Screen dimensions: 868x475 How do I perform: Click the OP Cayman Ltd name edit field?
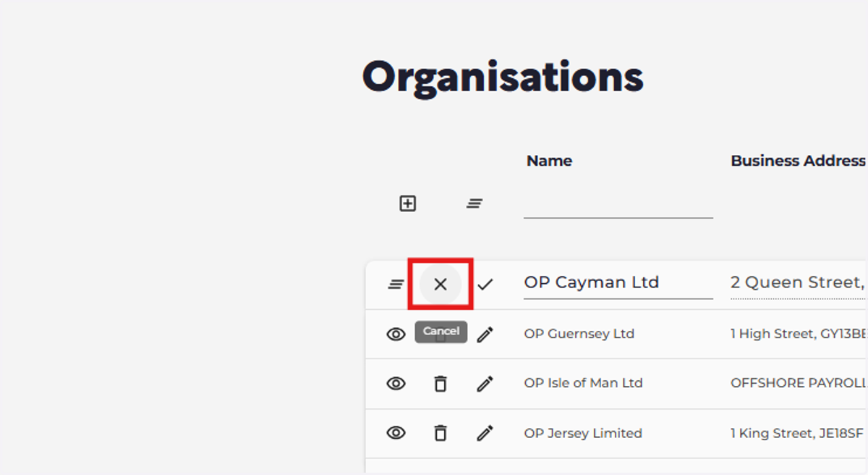[x=618, y=283]
